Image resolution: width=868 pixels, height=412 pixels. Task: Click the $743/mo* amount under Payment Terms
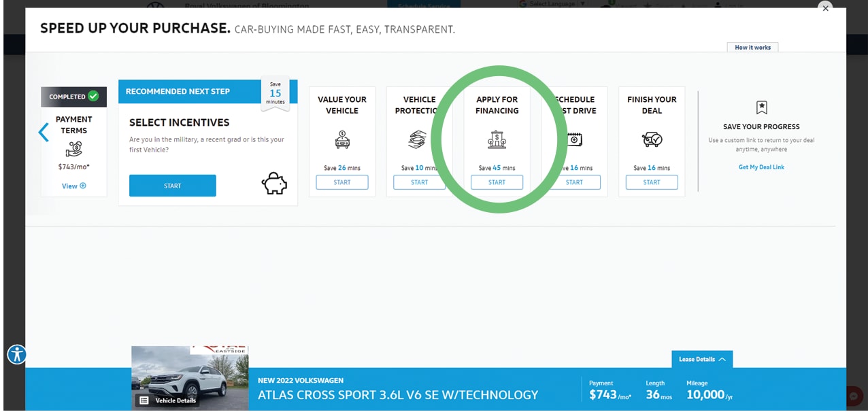73,167
